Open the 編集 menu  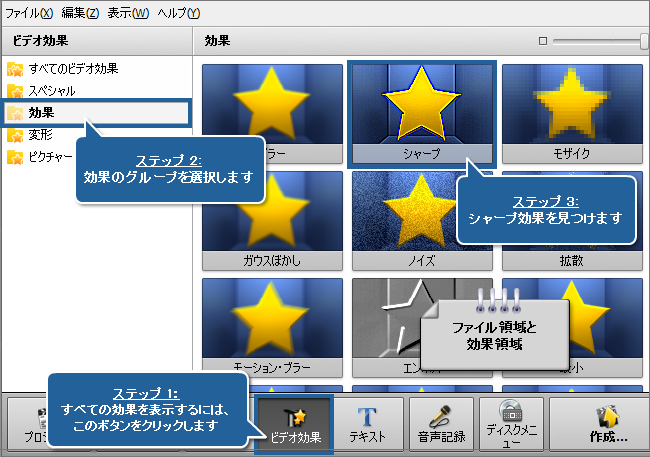(80, 13)
